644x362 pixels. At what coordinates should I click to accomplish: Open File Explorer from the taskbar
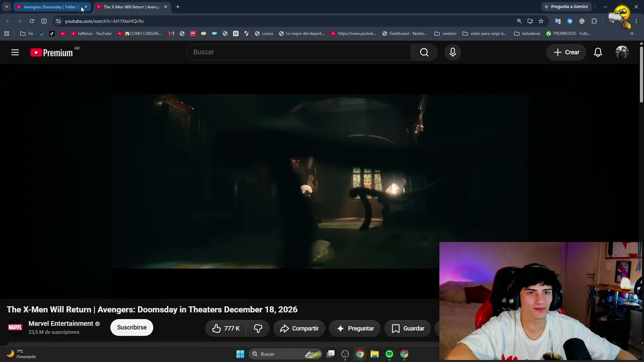[374, 354]
